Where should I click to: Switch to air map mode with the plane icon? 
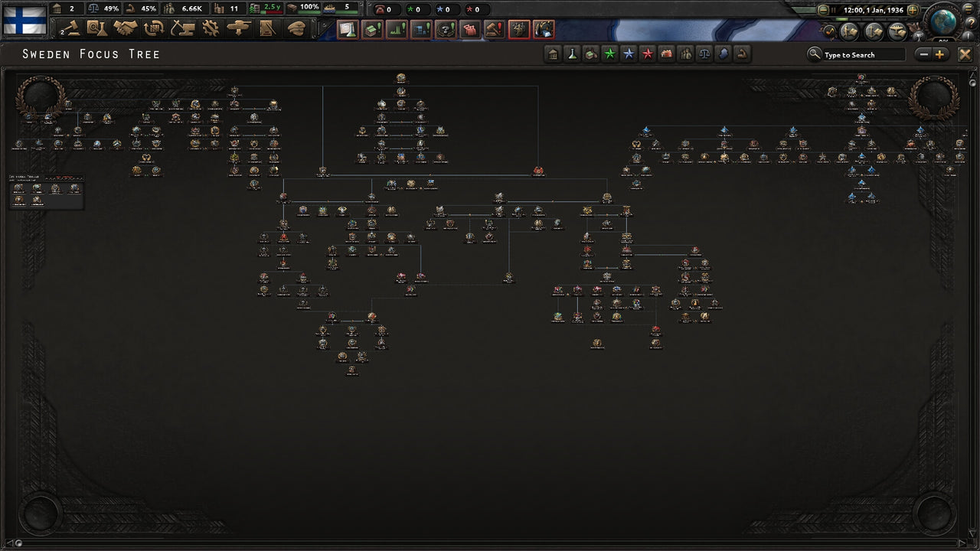click(897, 31)
